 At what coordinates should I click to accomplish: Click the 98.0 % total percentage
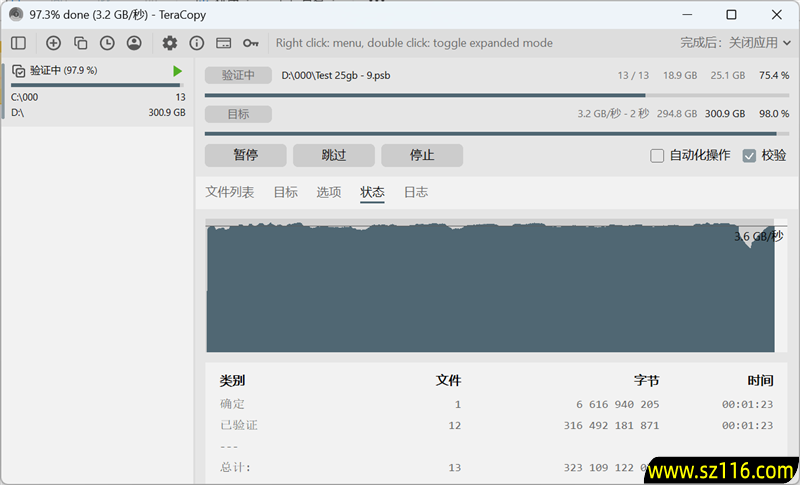point(774,114)
